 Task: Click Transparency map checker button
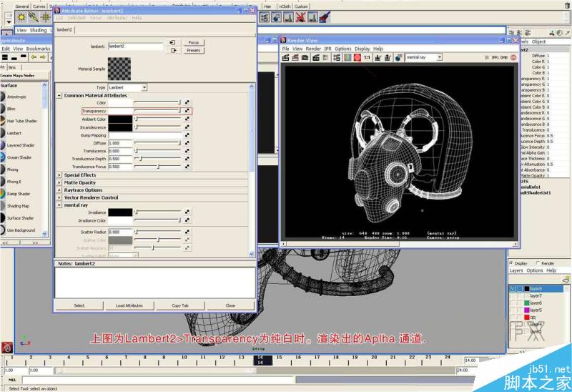click(187, 111)
